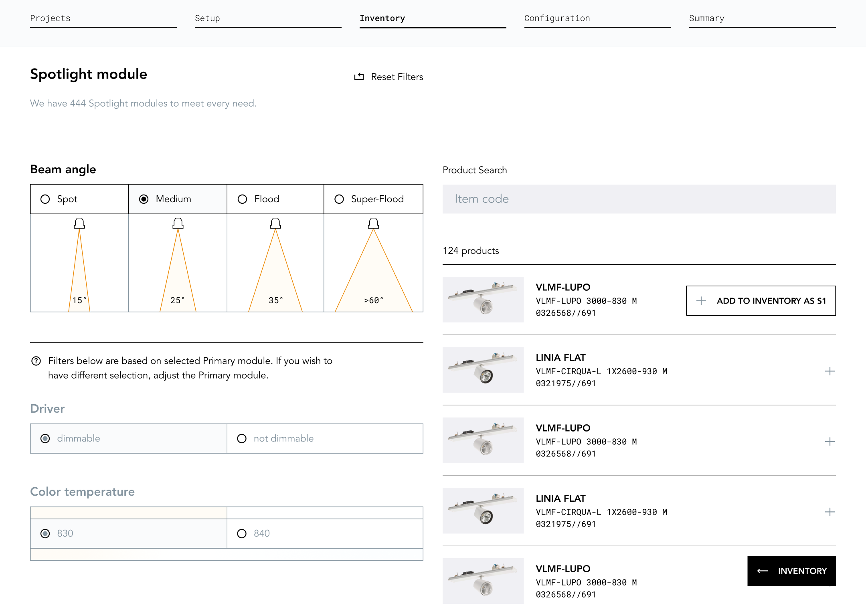Select the not dimmable driver option
Viewport: 866px width, 616px height.
tap(325, 438)
